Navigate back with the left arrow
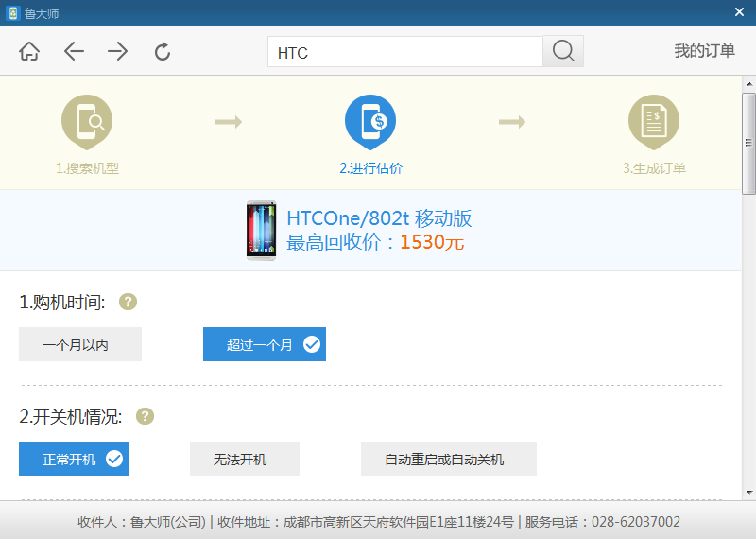Image resolution: width=756 pixels, height=539 pixels. [74, 51]
